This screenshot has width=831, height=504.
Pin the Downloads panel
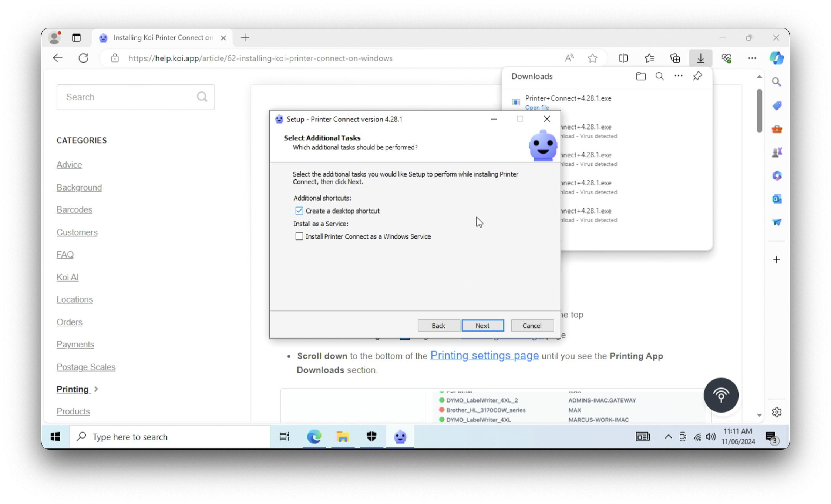point(697,76)
